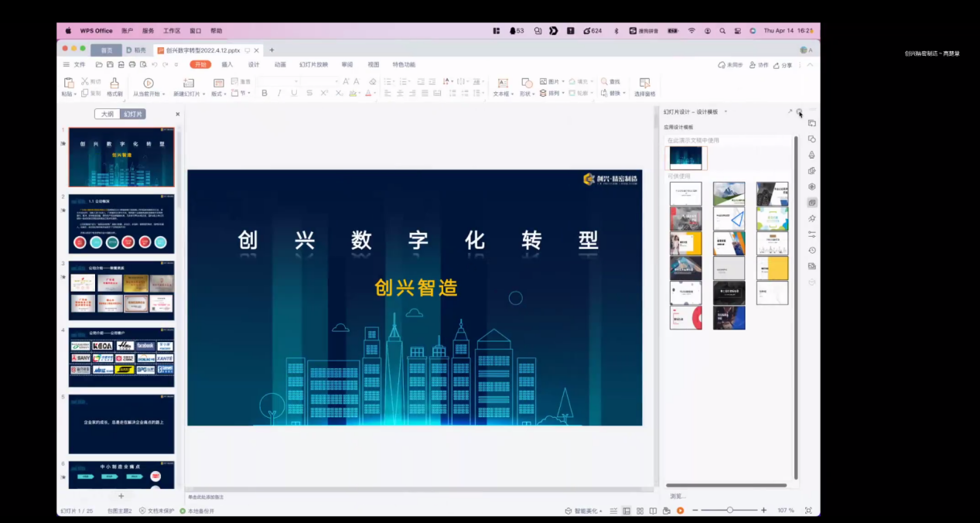The width and height of the screenshot is (980, 523).
Task: Click the fit-to-window icon beside zoom percentage
Action: click(808, 511)
